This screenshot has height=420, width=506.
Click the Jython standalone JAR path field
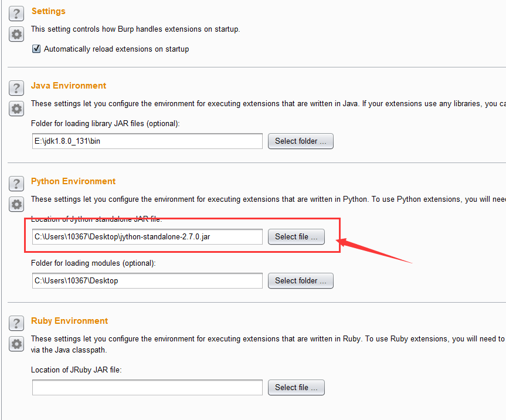(147, 237)
